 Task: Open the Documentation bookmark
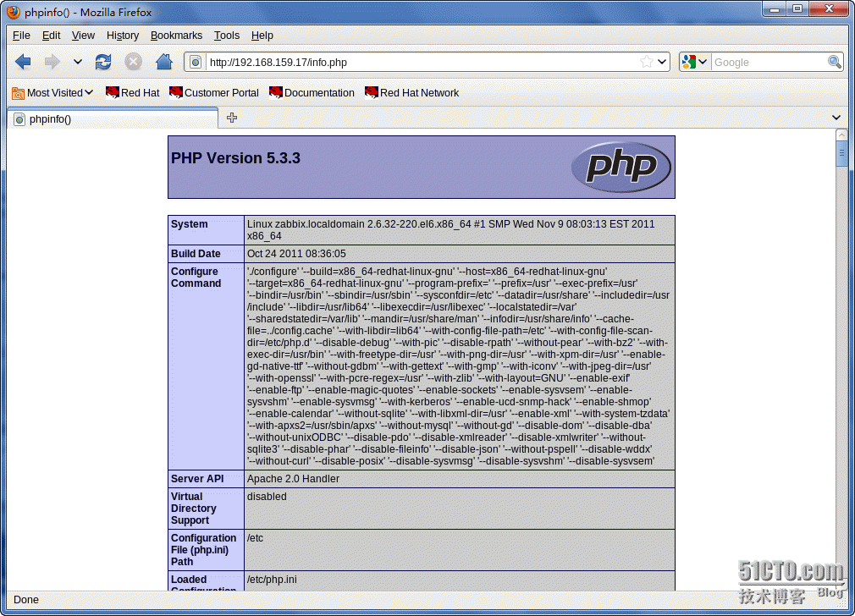pyautogui.click(x=312, y=93)
